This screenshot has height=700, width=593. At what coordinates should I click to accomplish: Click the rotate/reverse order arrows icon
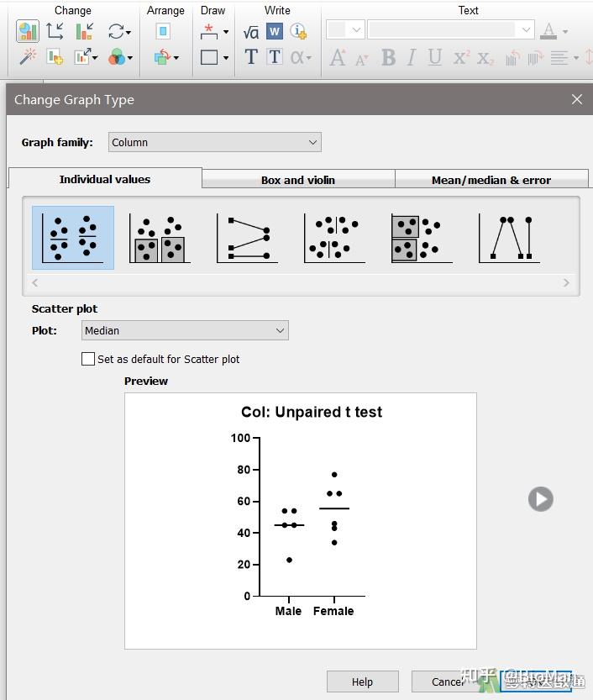116,31
